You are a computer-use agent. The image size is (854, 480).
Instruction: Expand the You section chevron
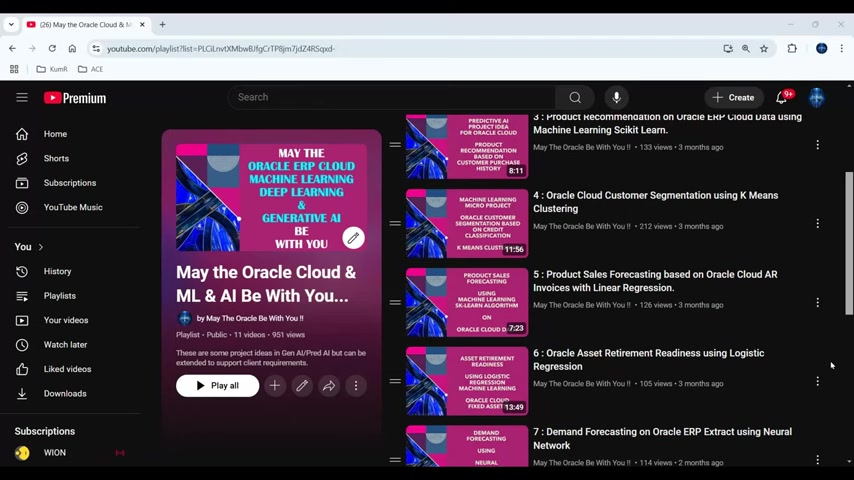click(x=41, y=247)
